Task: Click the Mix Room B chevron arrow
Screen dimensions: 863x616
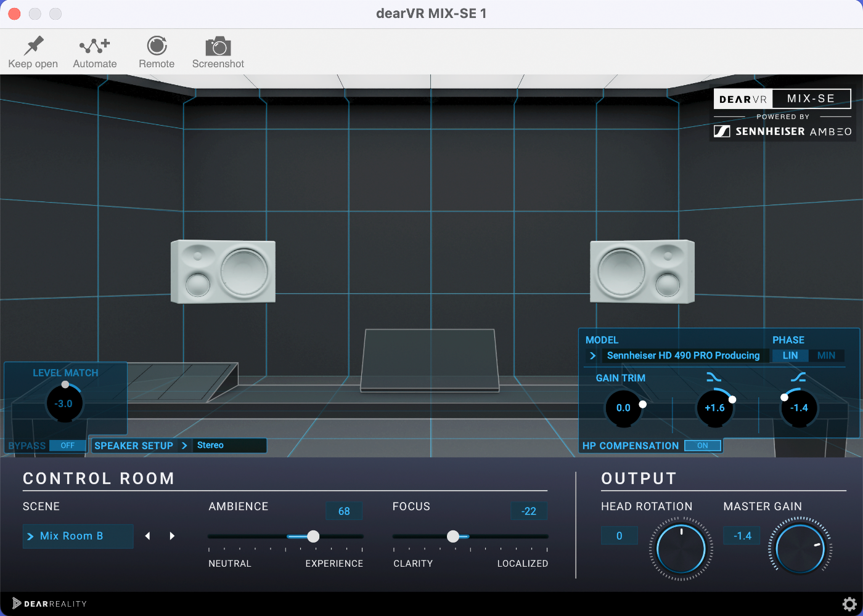Action: click(x=30, y=537)
